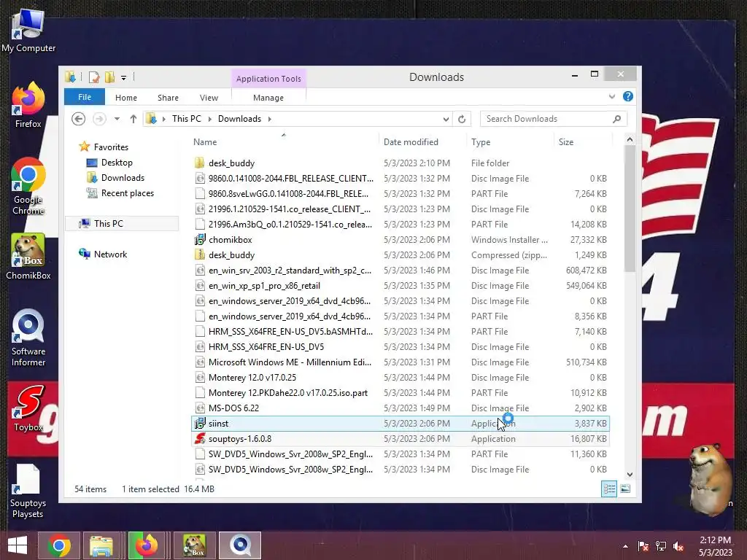Open Software Informer desktop shortcut
This screenshot has width=747, height=560.
[x=28, y=338]
